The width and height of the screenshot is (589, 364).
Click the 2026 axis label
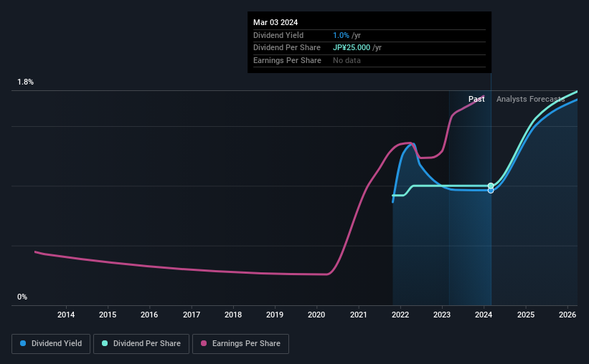567,315
